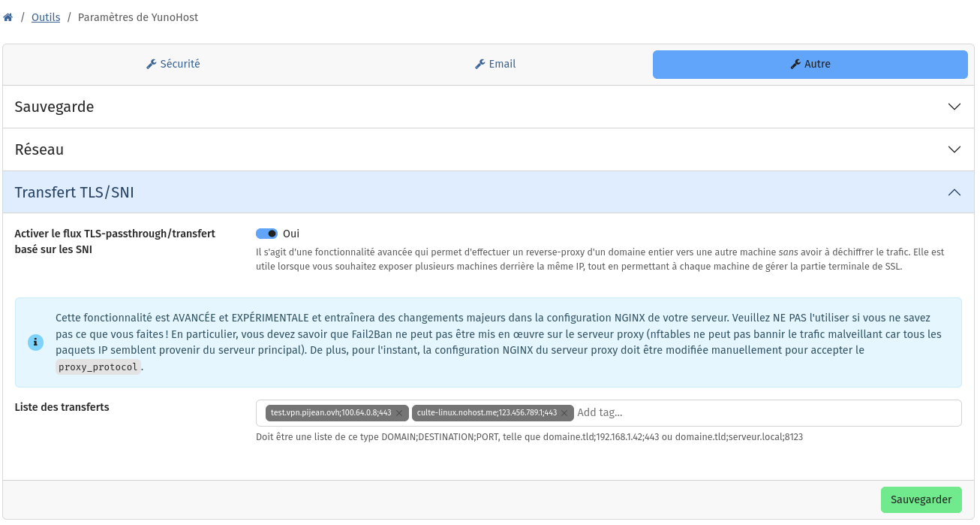Click the wrench icon beside Email
The height and width of the screenshot is (525, 980).
point(479,65)
